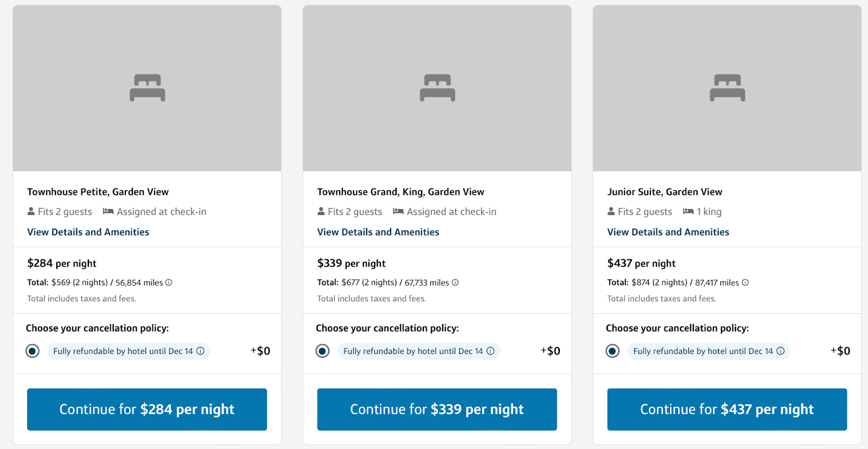Continue for $339 per night
This screenshot has width=868, height=449.
click(x=437, y=409)
